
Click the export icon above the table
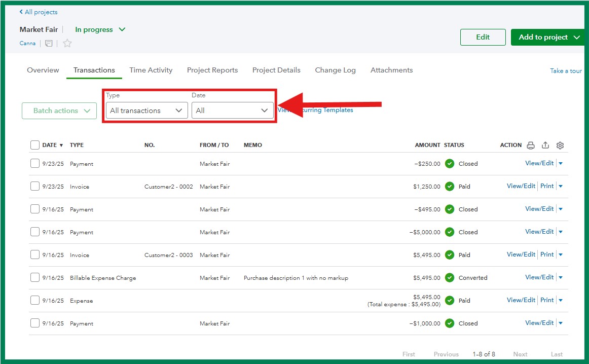coord(545,145)
